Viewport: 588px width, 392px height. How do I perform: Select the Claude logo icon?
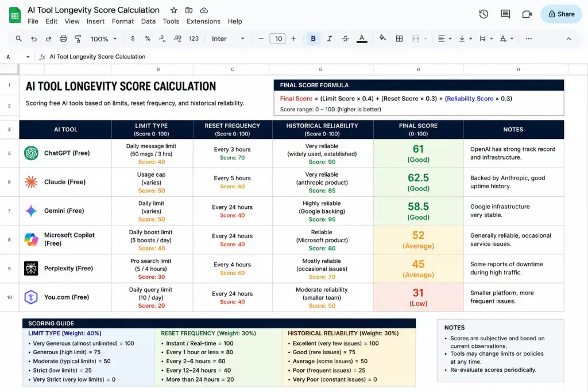point(31,182)
